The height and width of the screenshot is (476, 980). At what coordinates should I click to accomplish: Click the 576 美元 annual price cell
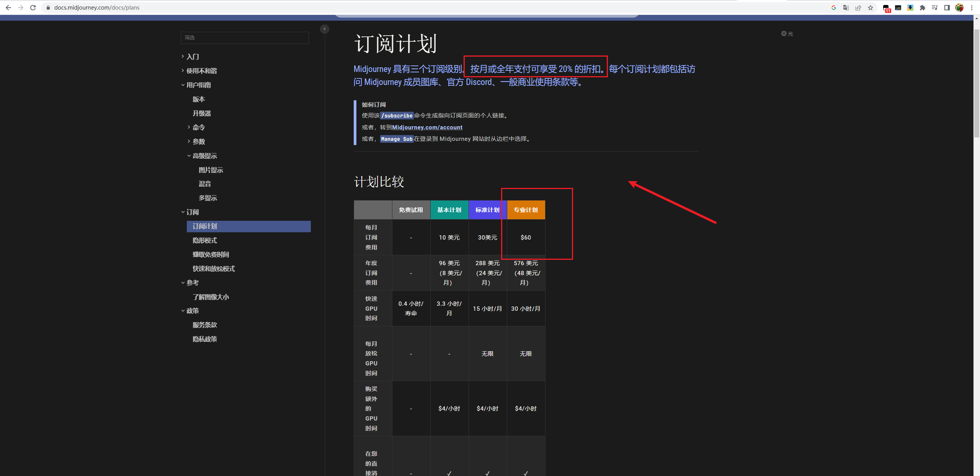[526, 273]
